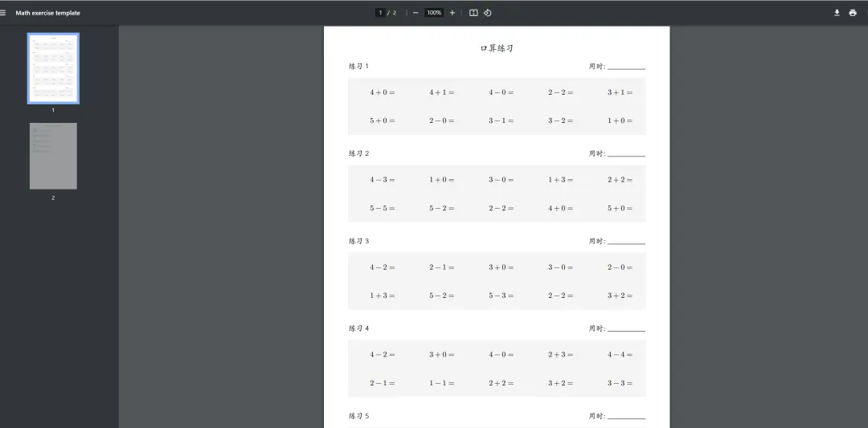Click the label 练习 2

pyautogui.click(x=358, y=153)
